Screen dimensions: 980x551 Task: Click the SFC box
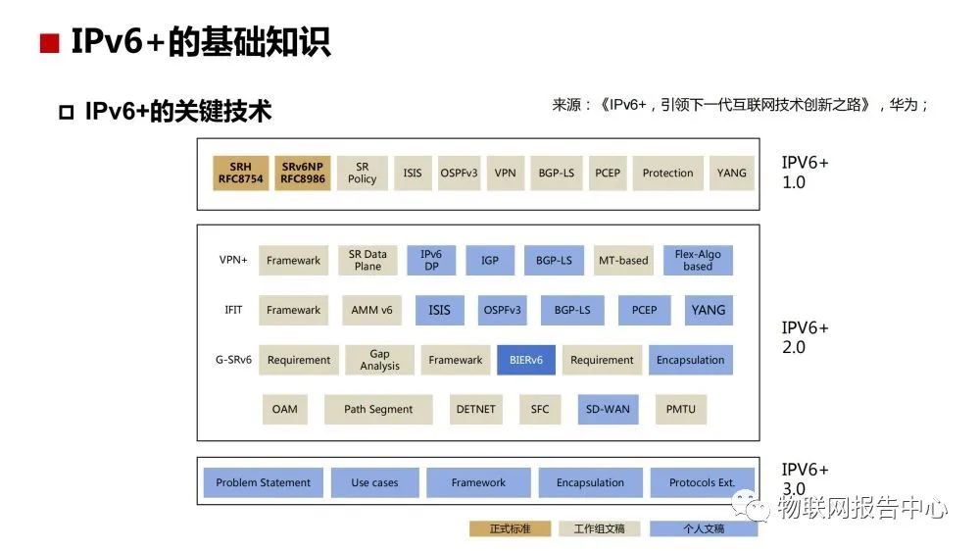tap(540, 410)
